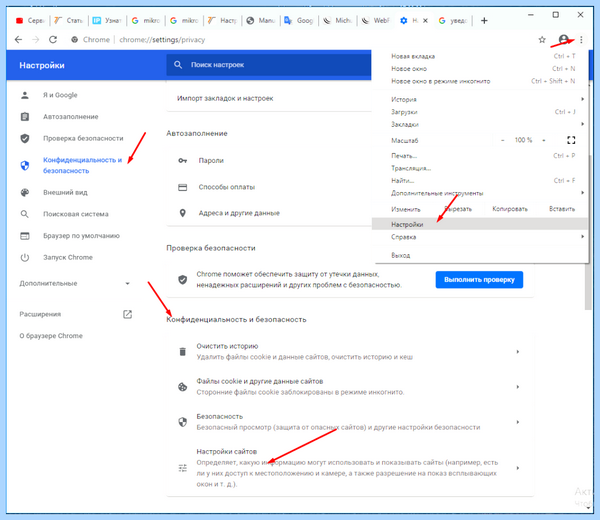Expand История submenu arrow
Viewport: 600px width, 520px height.
click(582, 99)
